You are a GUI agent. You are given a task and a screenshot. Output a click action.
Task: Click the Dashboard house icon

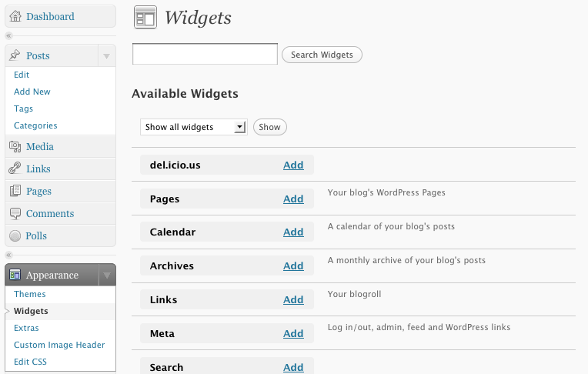[15, 16]
